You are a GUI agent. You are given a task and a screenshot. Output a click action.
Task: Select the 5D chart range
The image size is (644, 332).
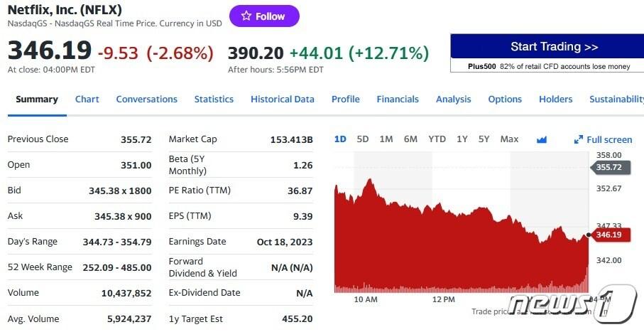coord(363,139)
